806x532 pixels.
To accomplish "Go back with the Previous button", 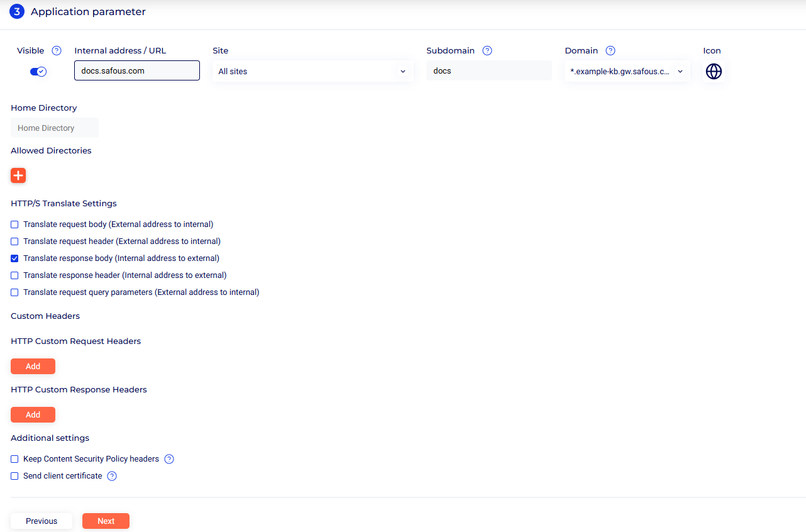I will [41, 521].
